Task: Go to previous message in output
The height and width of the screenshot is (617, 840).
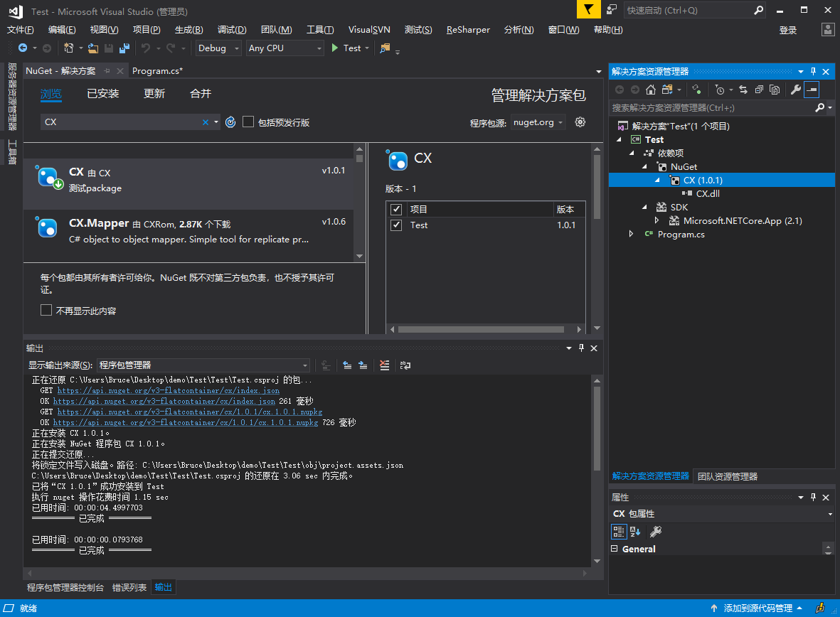Action: (x=347, y=365)
